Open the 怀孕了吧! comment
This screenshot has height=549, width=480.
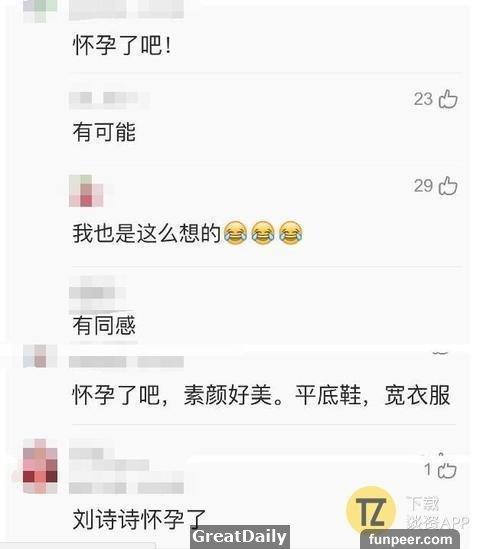[122, 46]
